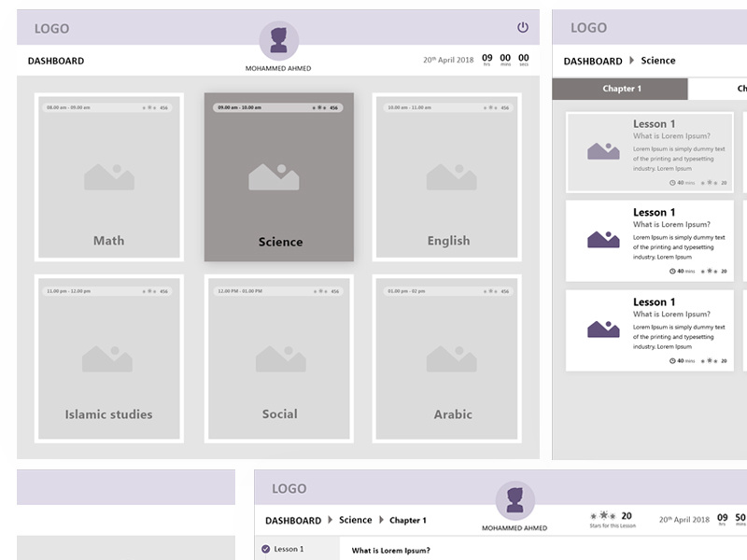Click the LOGO in the top-left header
This screenshot has width=747, height=560.
[52, 28]
